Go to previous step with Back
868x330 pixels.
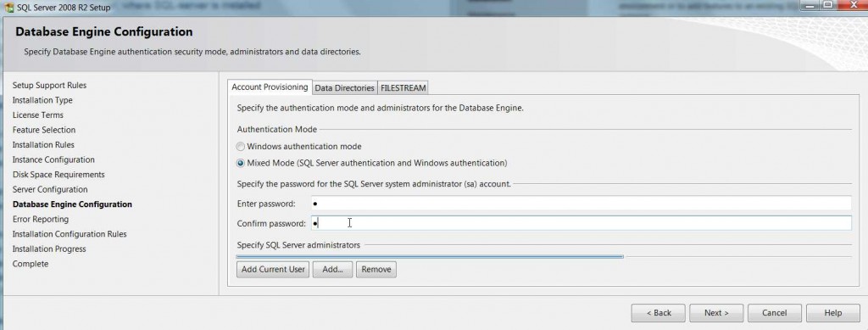658,313
